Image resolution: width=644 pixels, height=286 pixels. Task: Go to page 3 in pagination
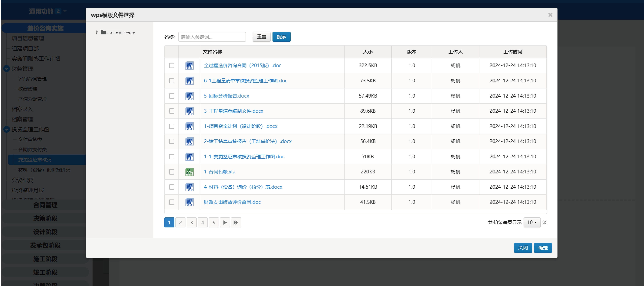pyautogui.click(x=192, y=222)
